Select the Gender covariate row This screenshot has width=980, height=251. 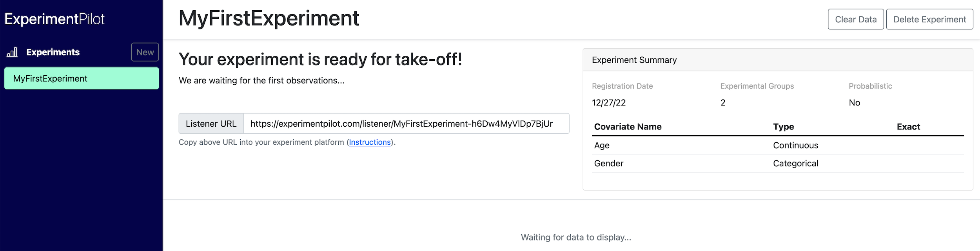(x=778, y=164)
